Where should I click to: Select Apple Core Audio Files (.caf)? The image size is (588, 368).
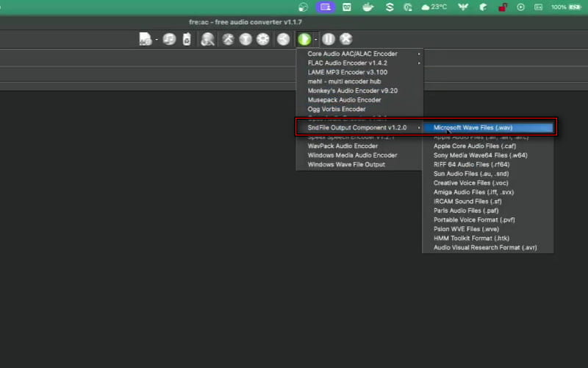coord(475,146)
